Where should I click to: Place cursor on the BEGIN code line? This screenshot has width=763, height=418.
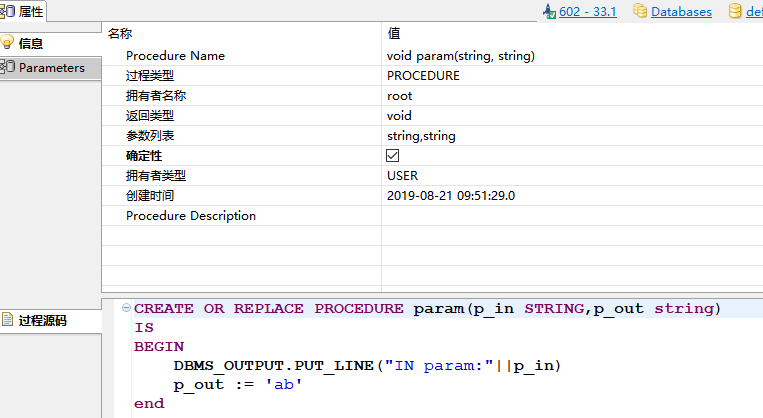[x=158, y=346]
